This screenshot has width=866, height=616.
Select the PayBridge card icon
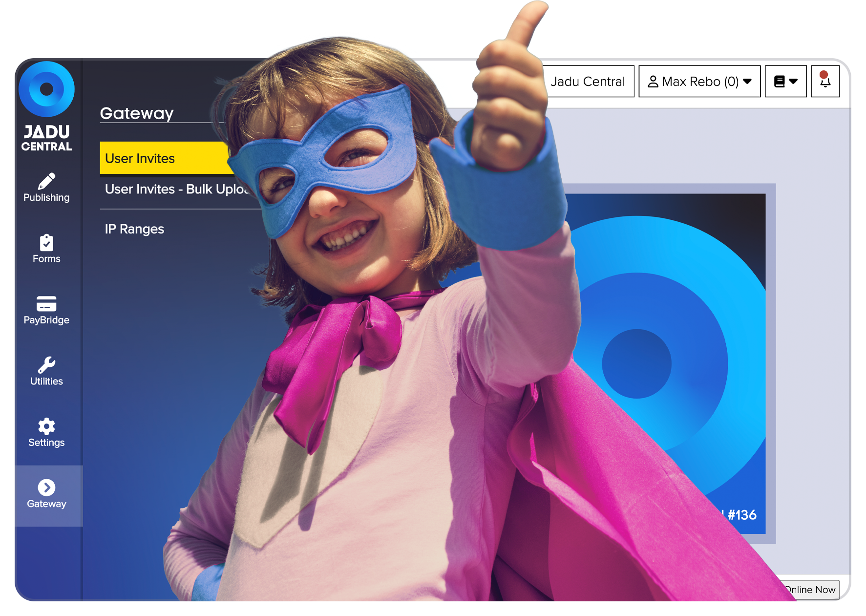[x=46, y=304]
